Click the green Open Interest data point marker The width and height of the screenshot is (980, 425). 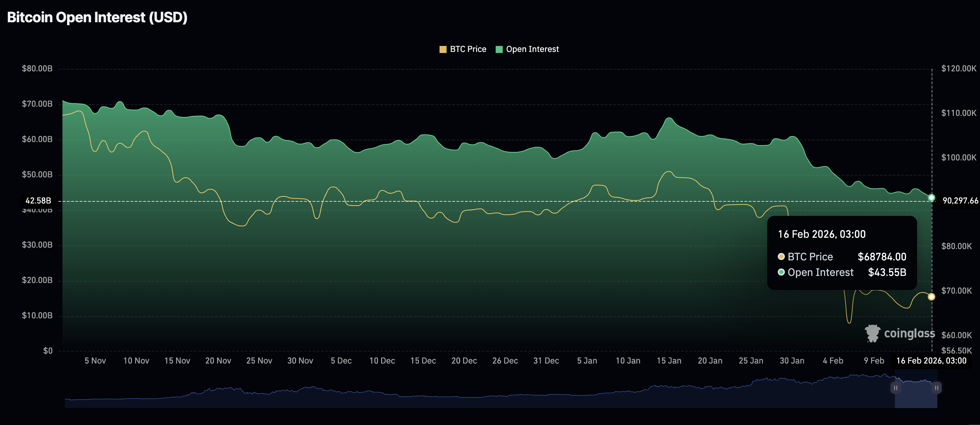(931, 197)
